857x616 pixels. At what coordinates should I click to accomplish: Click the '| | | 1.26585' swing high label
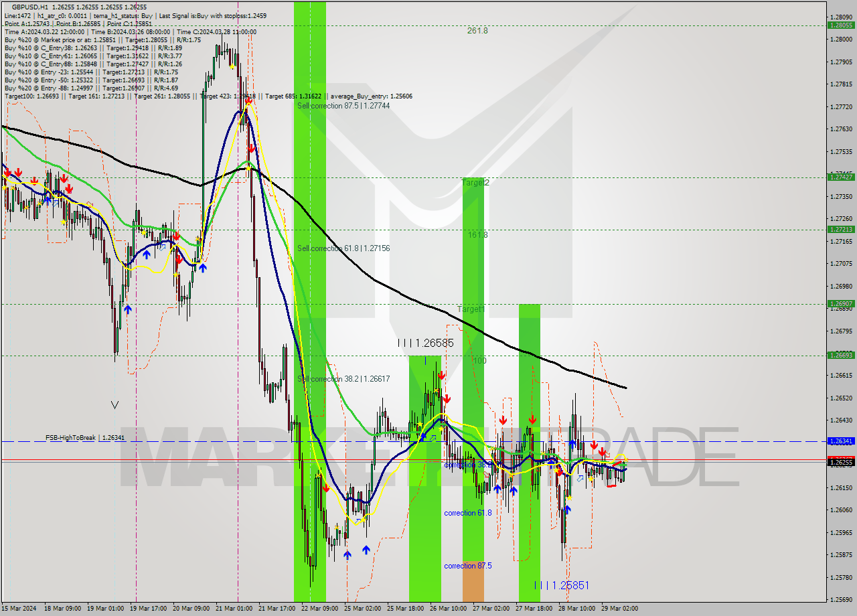point(426,343)
